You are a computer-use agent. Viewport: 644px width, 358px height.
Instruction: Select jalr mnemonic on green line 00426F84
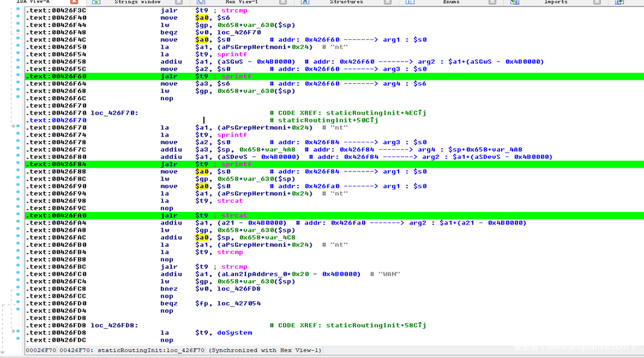169,164
